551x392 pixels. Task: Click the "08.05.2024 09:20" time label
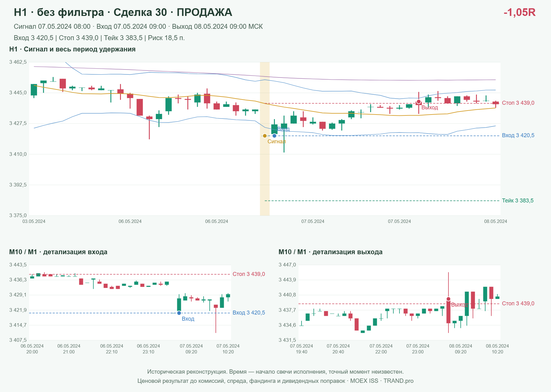(461, 349)
